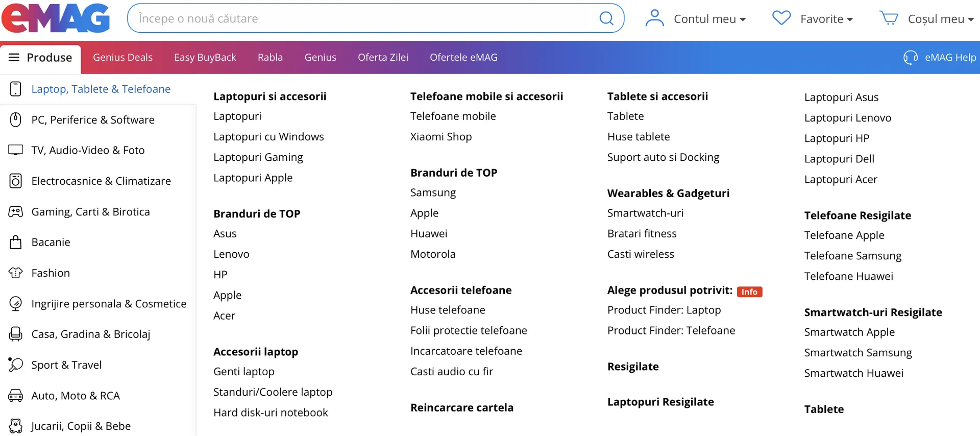Image resolution: width=980 pixels, height=436 pixels.
Task: Click the eMAG Help headset icon
Action: click(x=911, y=57)
